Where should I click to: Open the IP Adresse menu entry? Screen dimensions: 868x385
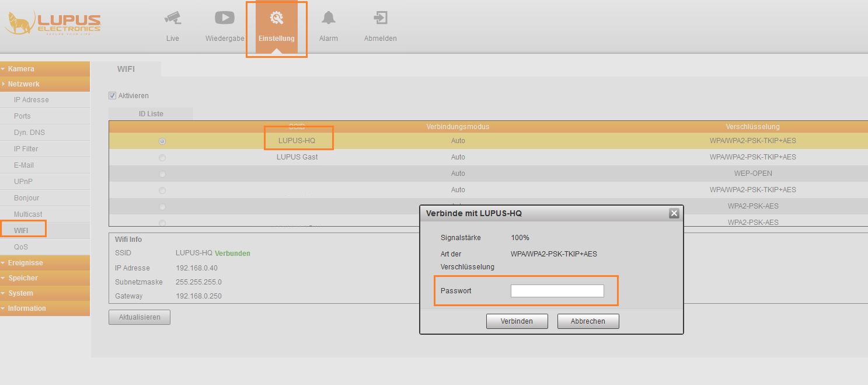pyautogui.click(x=45, y=100)
